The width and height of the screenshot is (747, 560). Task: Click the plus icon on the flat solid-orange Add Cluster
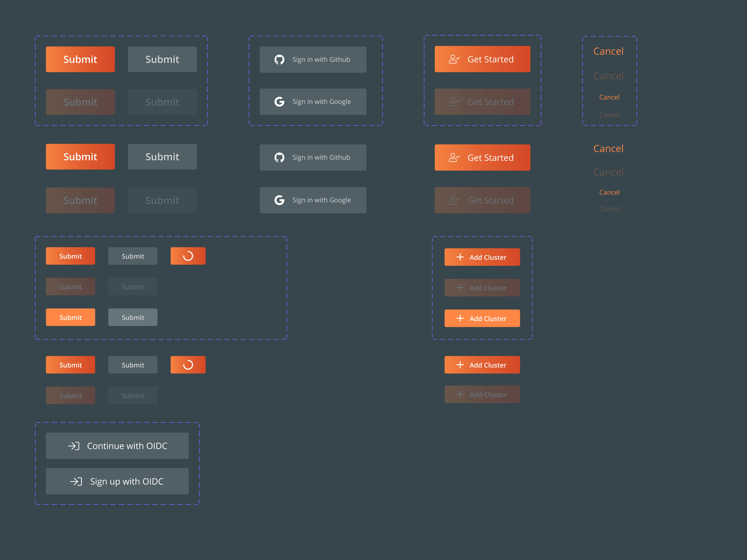(x=460, y=318)
